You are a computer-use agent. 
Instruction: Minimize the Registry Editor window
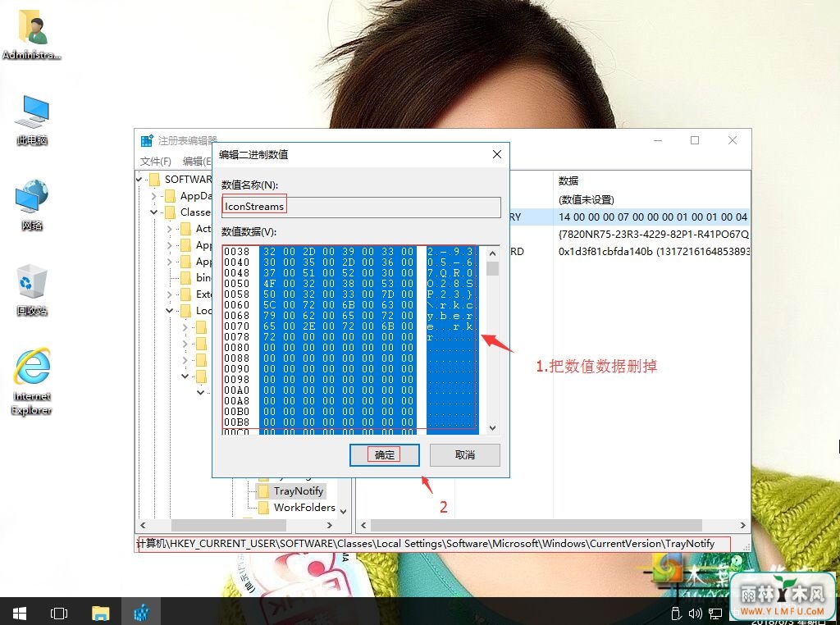[x=658, y=140]
